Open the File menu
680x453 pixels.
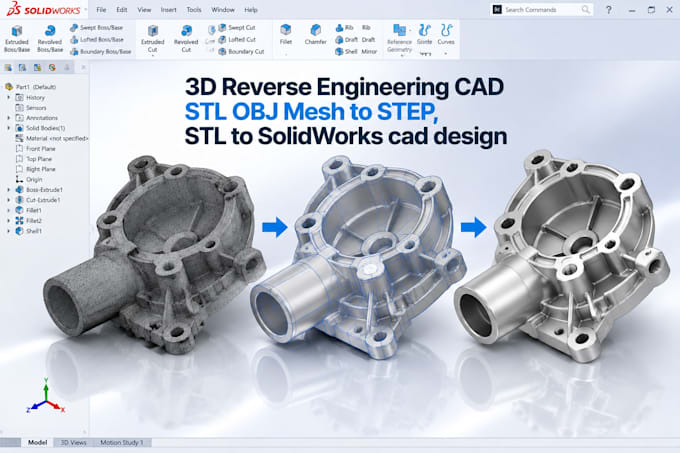pyautogui.click(x=101, y=10)
